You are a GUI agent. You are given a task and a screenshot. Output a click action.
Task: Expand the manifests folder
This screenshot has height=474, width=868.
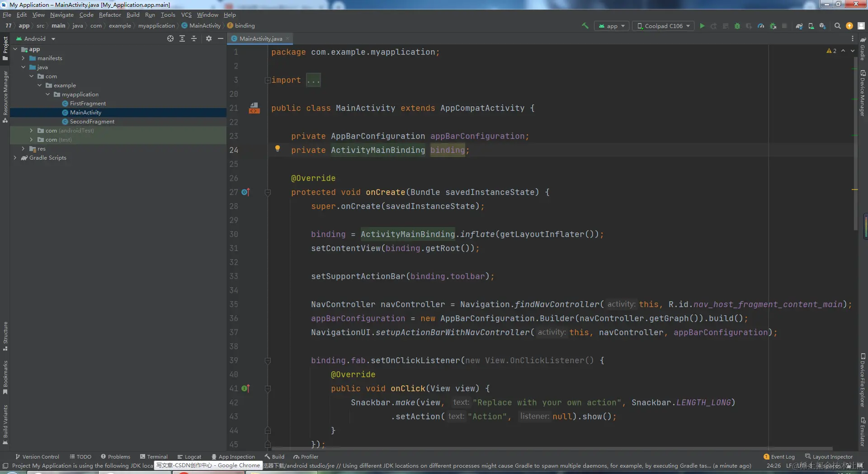[x=23, y=58]
